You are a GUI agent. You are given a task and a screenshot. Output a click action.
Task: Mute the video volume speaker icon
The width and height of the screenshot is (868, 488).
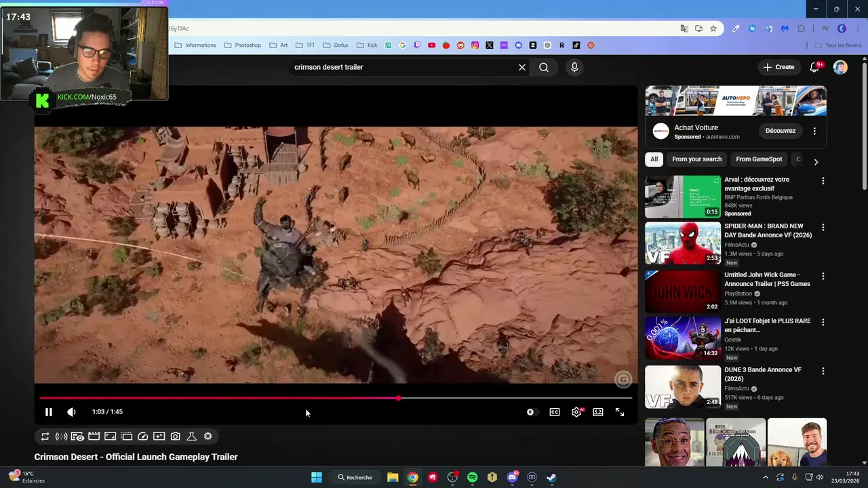(x=71, y=412)
